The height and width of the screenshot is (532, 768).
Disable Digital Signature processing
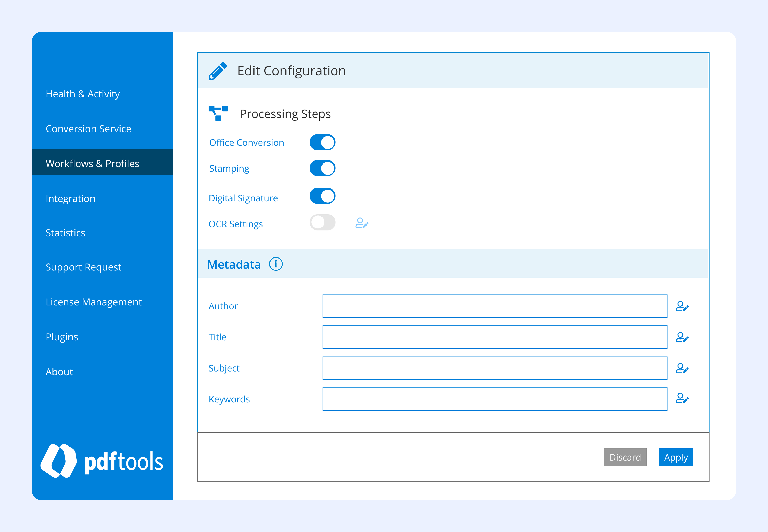[x=322, y=196]
